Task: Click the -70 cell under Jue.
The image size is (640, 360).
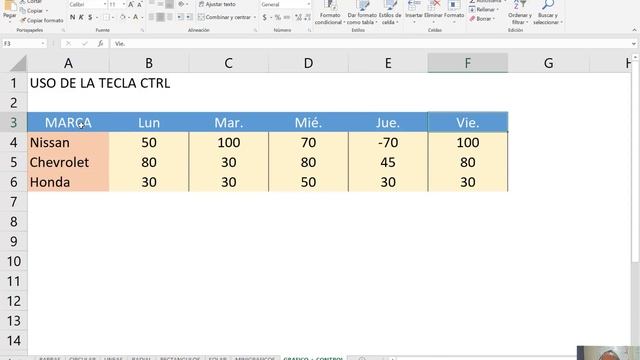Action: [x=388, y=142]
